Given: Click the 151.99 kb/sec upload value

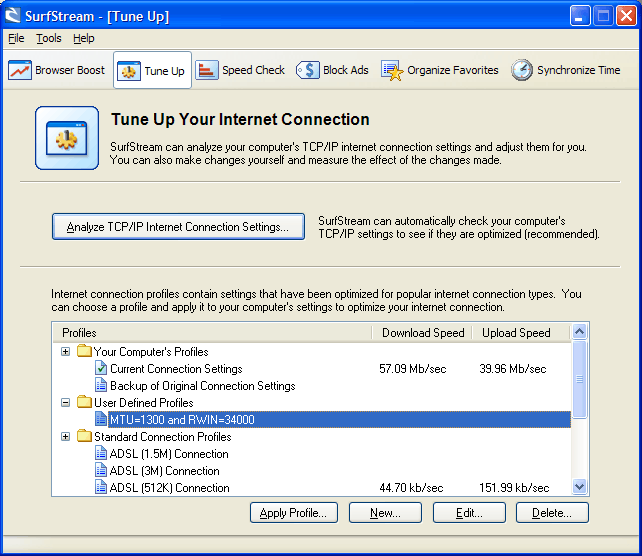Looking at the screenshot, I should pos(514,488).
